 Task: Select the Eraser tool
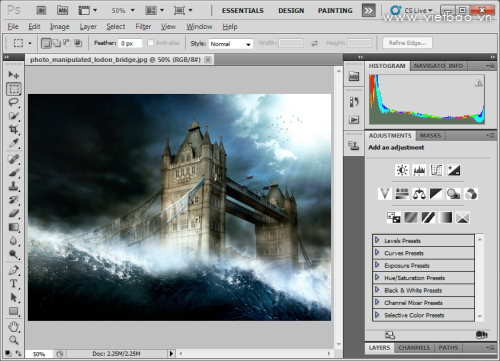13,213
